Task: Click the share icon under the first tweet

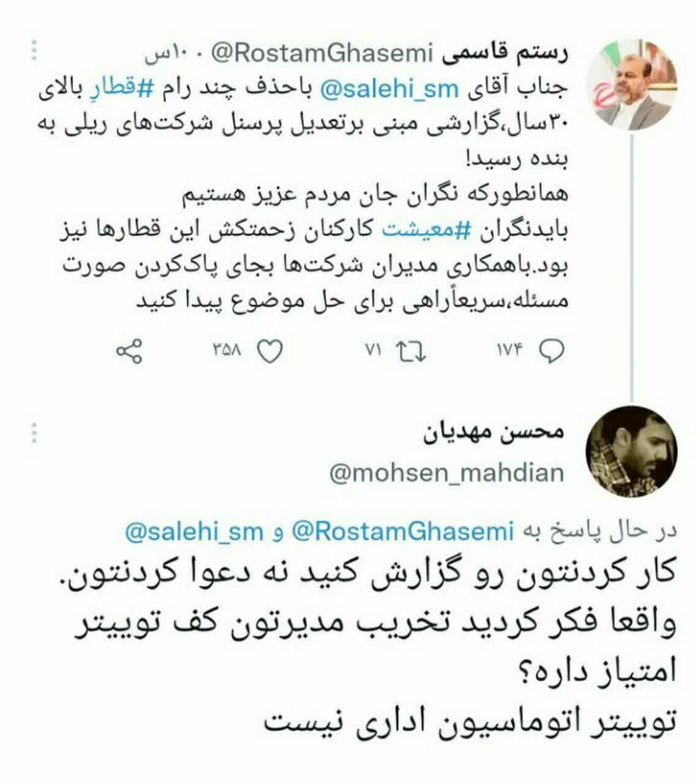Action: pos(129,352)
